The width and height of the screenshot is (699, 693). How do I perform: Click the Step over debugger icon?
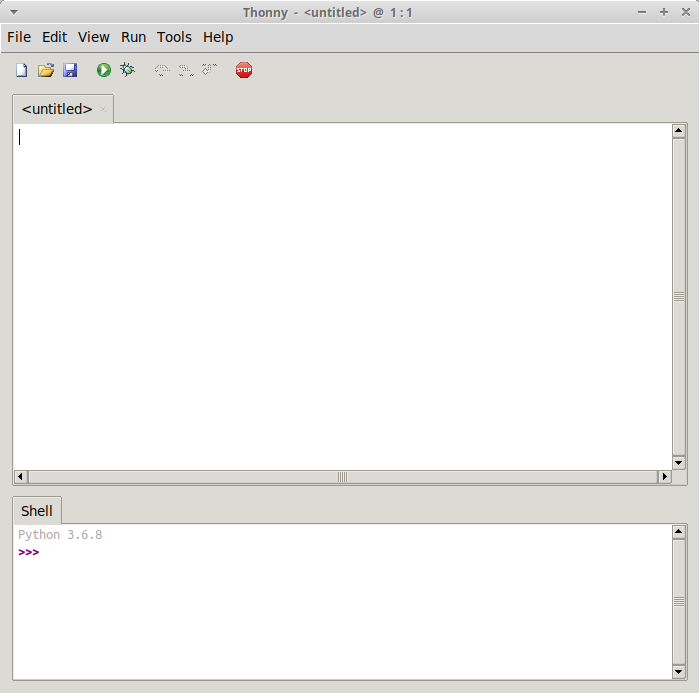pyautogui.click(x=162, y=70)
